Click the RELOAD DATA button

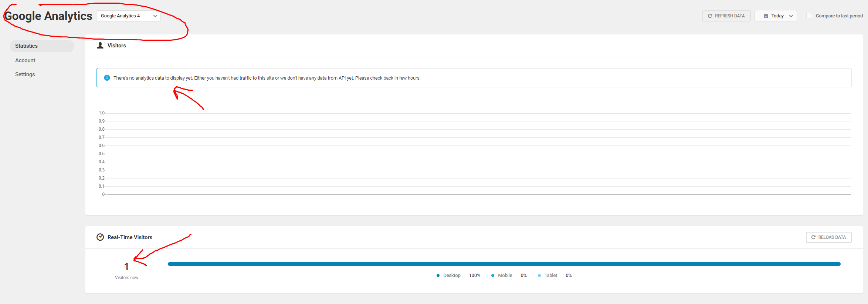click(x=828, y=237)
